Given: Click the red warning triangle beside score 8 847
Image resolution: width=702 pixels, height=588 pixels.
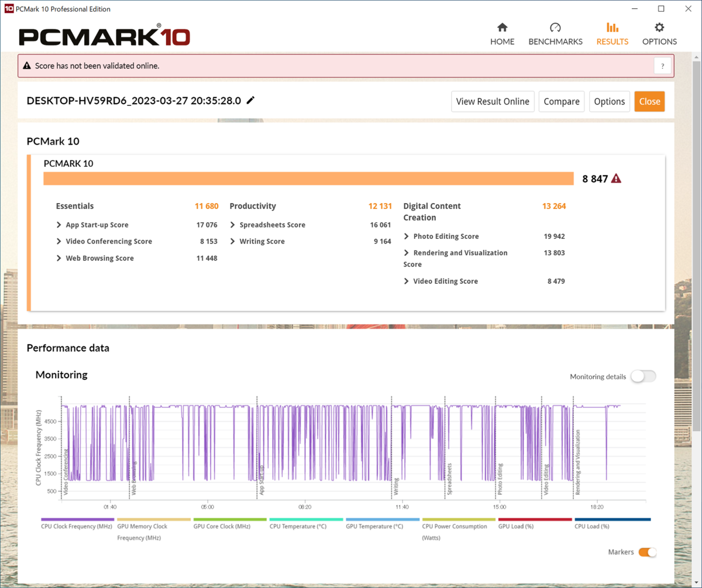Looking at the screenshot, I should click(x=616, y=178).
